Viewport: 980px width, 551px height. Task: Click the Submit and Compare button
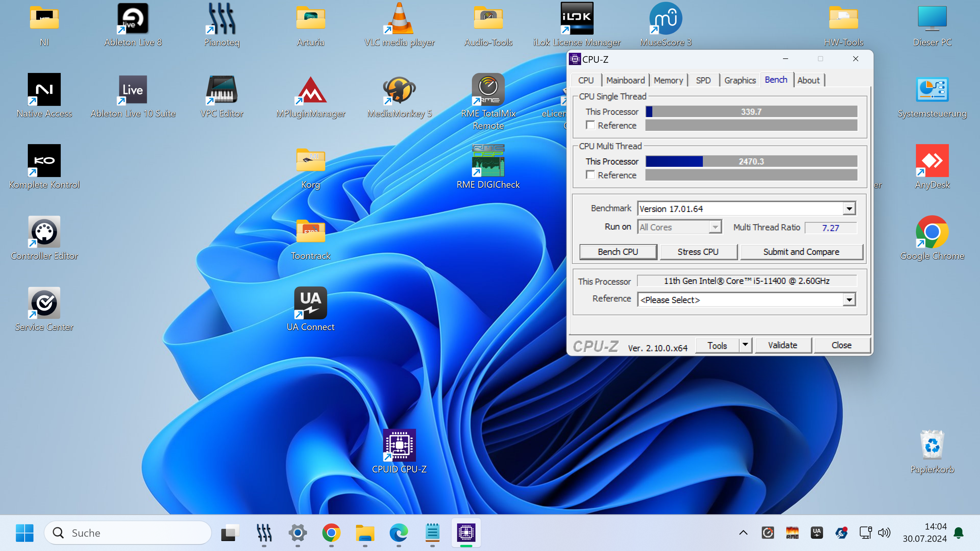pos(801,252)
